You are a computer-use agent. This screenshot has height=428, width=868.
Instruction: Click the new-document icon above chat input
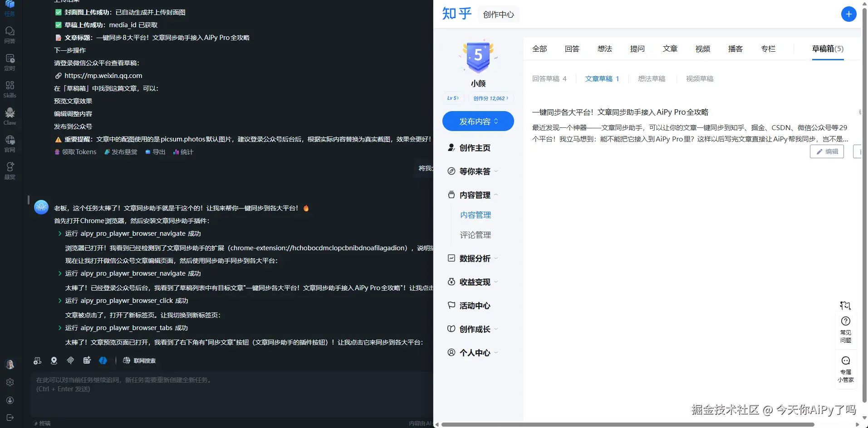(x=38, y=360)
